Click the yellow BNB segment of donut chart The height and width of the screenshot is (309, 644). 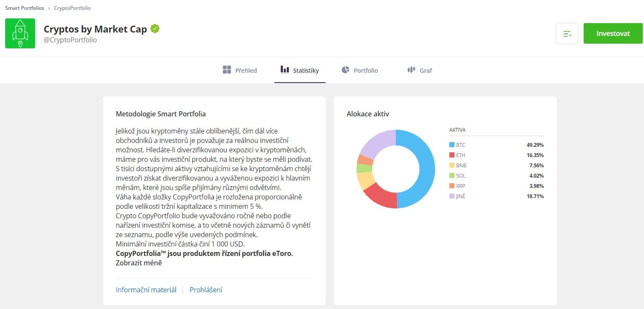pos(366,181)
